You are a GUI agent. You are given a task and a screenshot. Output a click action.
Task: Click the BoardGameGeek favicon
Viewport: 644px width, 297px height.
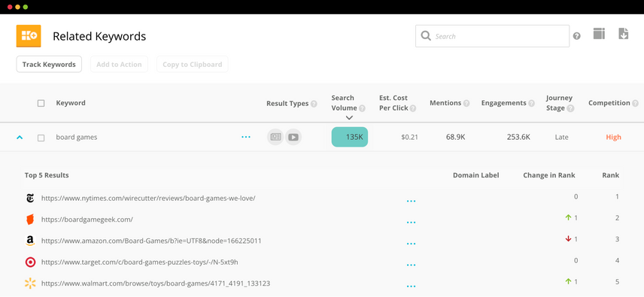tap(30, 220)
